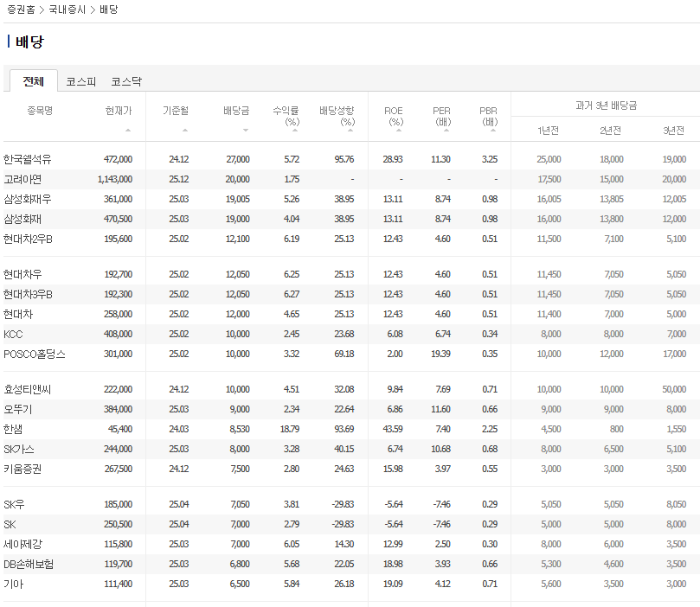700x607 pixels.
Task: Click the 기준월 column sort arrow
Action: tap(184, 131)
